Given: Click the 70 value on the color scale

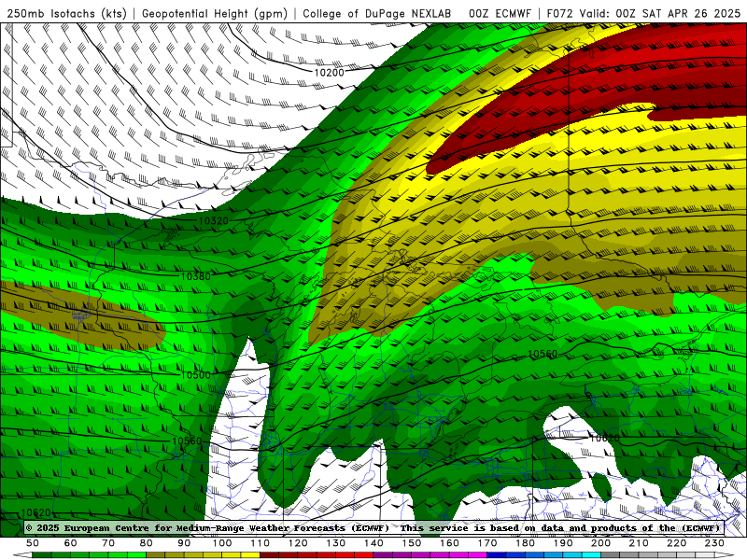Looking at the screenshot, I should click(108, 543).
